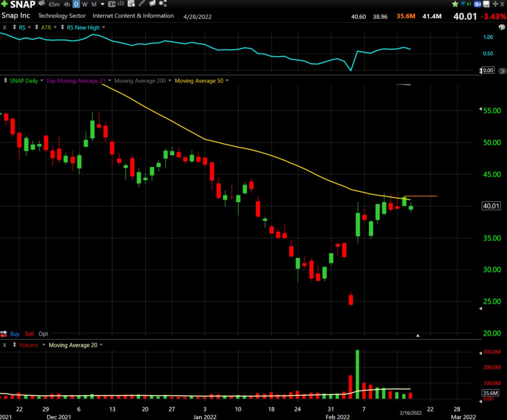Image resolution: width=507 pixels, height=420 pixels.
Task: Click the move arrows beside ATR
Action: click(37, 27)
